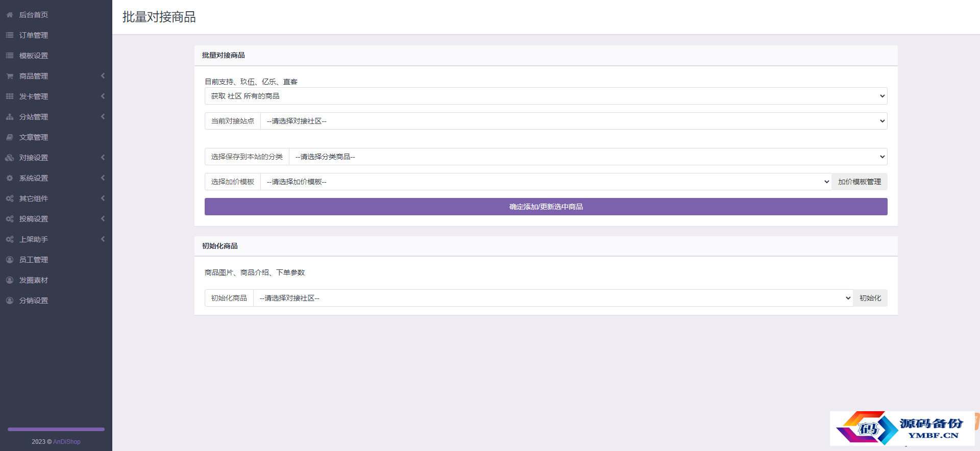Click the cart icon beside 商品管理
This screenshot has width=980, height=451.
pyautogui.click(x=10, y=76)
